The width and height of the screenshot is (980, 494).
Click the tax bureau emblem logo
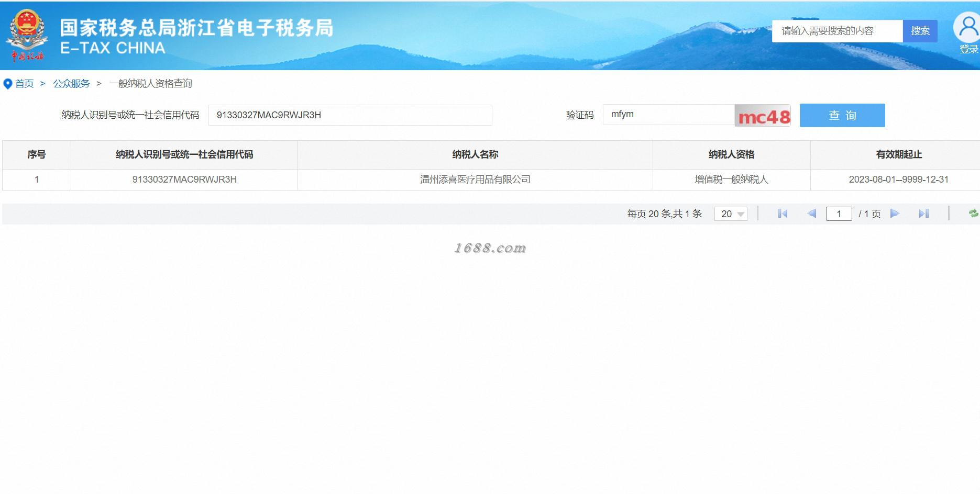[x=27, y=35]
